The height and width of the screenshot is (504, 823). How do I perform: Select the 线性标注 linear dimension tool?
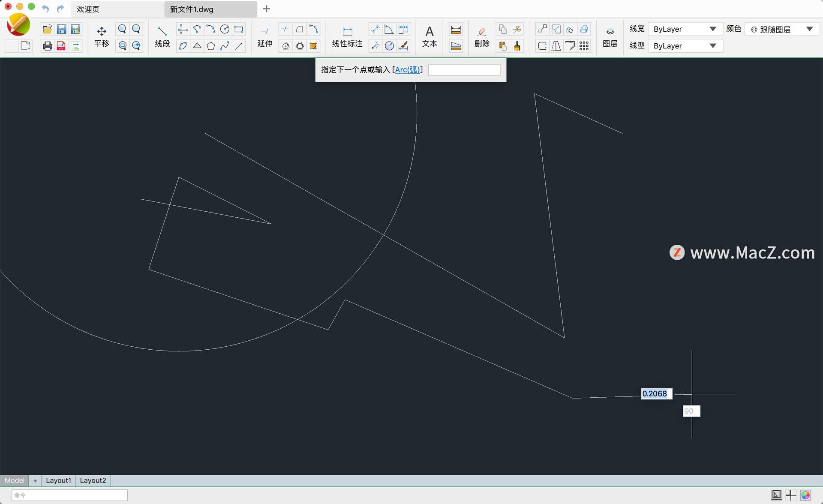tap(347, 37)
